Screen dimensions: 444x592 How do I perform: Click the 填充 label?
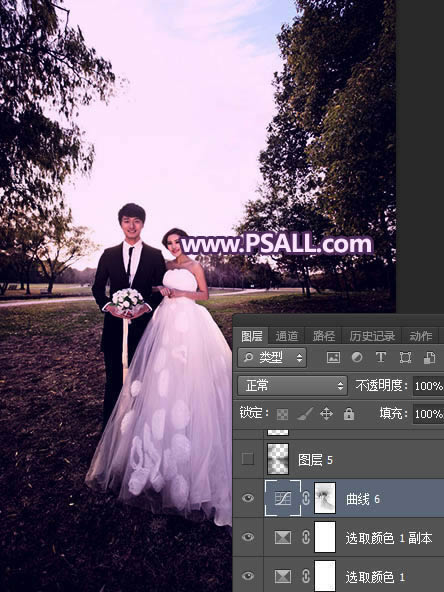pos(393,413)
